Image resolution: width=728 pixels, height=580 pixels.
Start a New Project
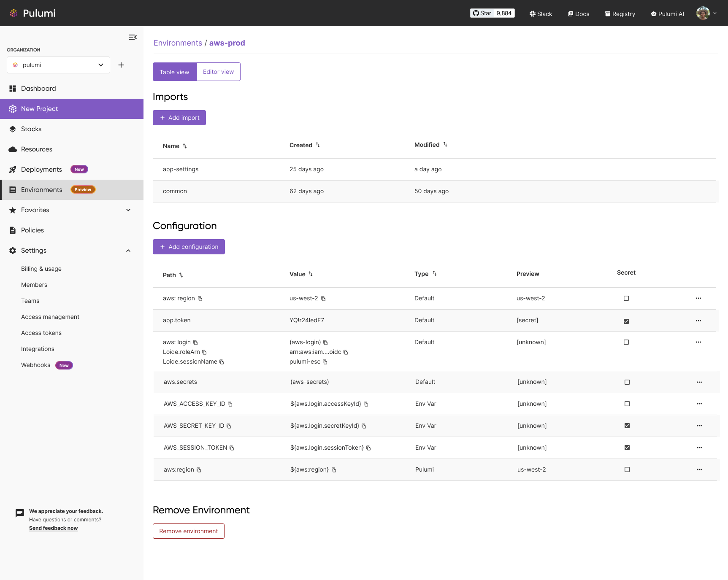(72, 109)
